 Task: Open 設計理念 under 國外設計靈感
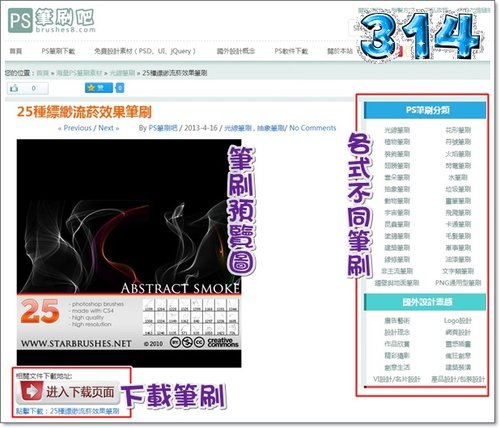(397, 332)
